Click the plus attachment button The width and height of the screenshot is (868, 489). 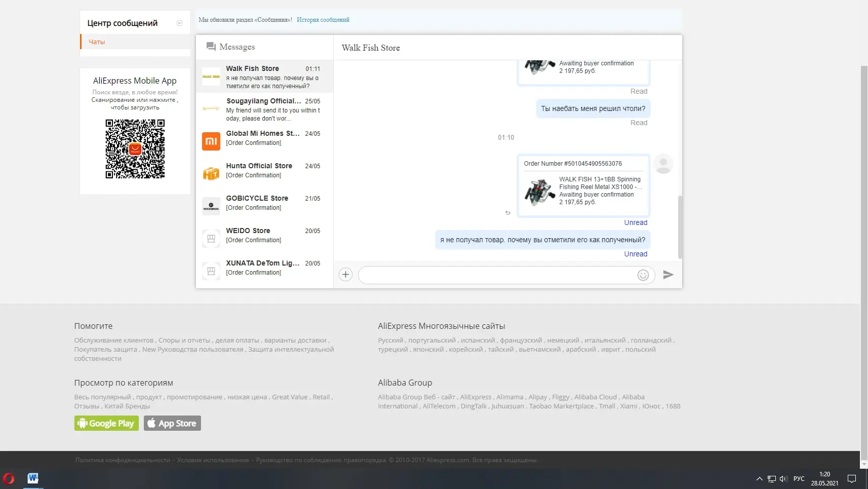345,275
